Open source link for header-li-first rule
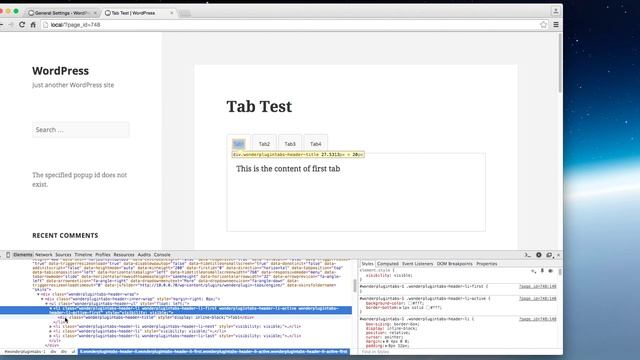Viewport: 640px width, 360px height. (x=538, y=287)
